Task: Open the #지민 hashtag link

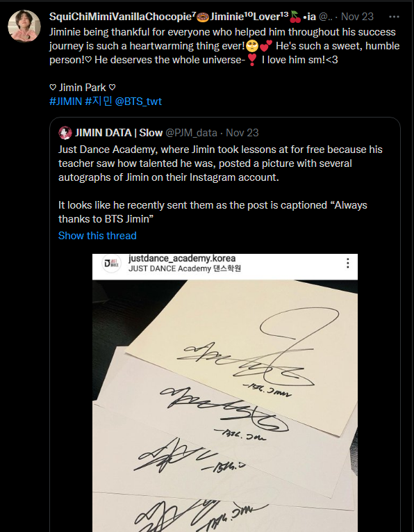Action: coord(98,102)
